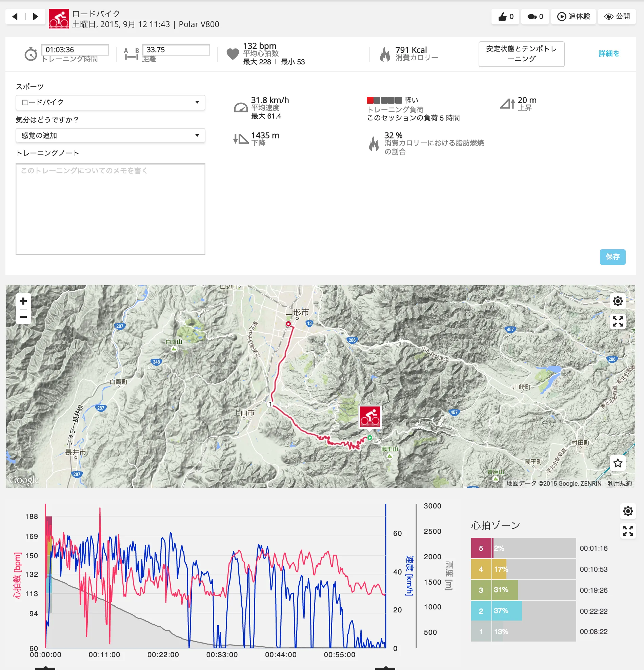Open map display settings gear icon

[618, 301]
